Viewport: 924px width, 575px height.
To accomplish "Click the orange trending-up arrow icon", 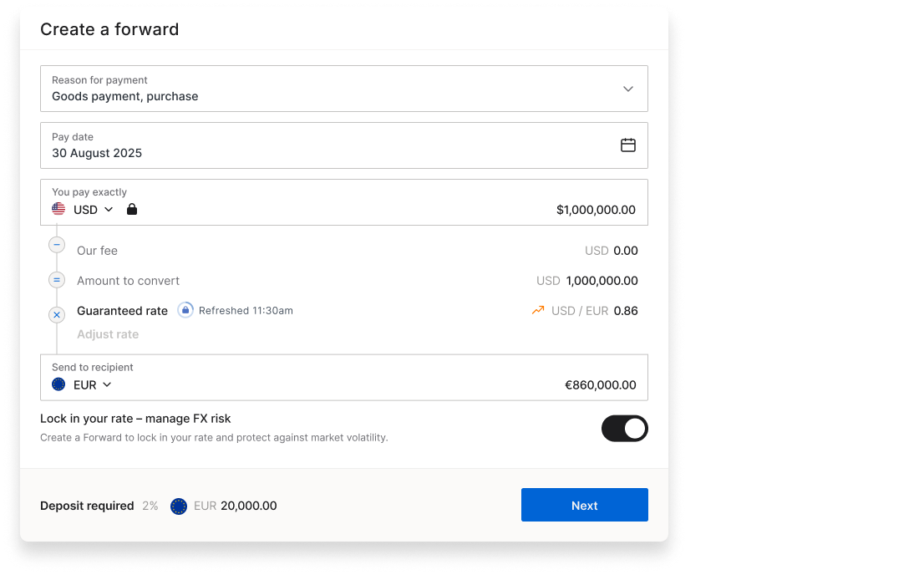I will pos(538,311).
